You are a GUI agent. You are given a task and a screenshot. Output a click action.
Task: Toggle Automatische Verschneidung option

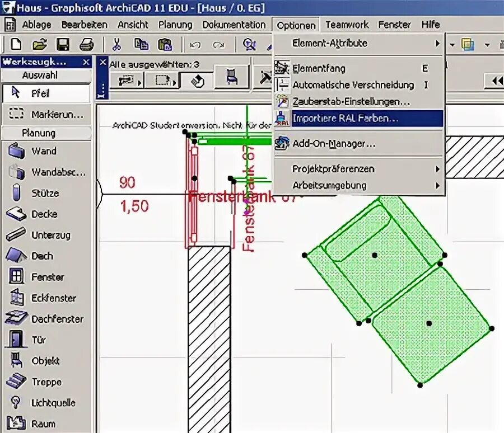click(x=359, y=85)
